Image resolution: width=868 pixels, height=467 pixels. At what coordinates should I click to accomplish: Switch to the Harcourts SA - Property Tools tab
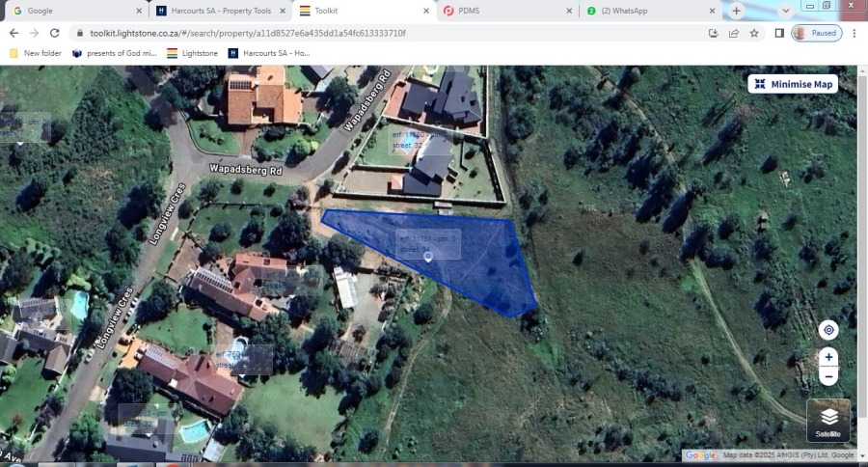point(221,11)
